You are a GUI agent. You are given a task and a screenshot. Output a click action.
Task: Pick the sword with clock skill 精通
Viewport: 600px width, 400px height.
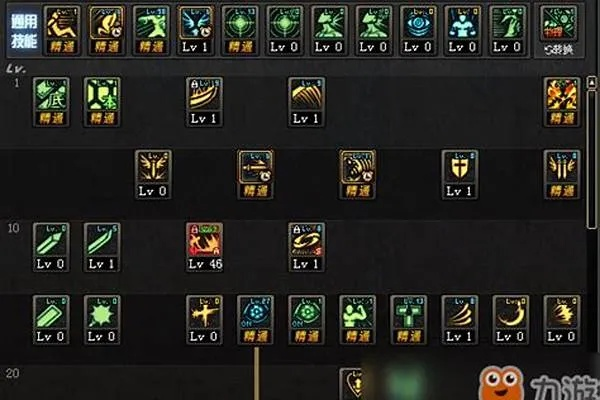(255, 175)
